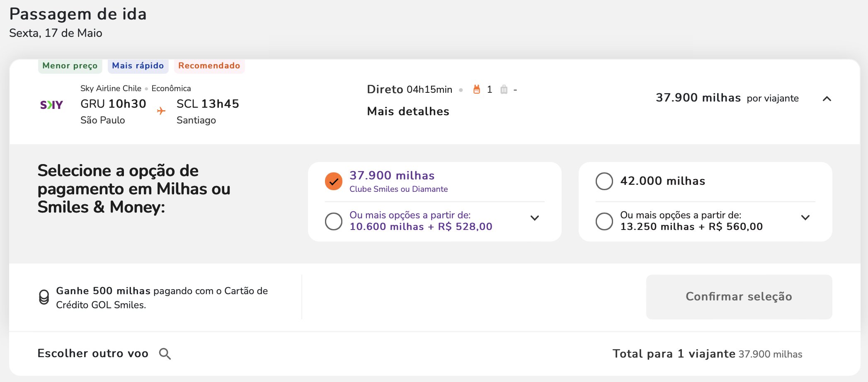868x382 pixels.
Task: Click the coins icon next to Ganhe 500 milhas
Action: click(44, 297)
